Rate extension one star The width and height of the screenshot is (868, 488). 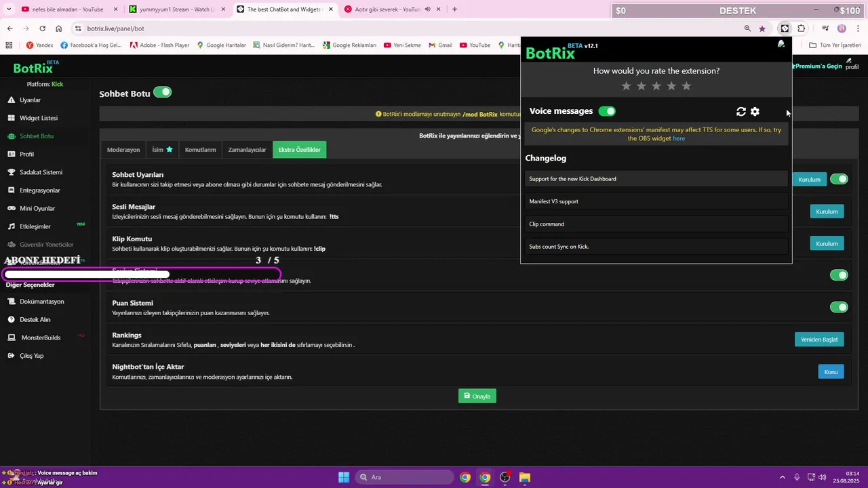627,86
